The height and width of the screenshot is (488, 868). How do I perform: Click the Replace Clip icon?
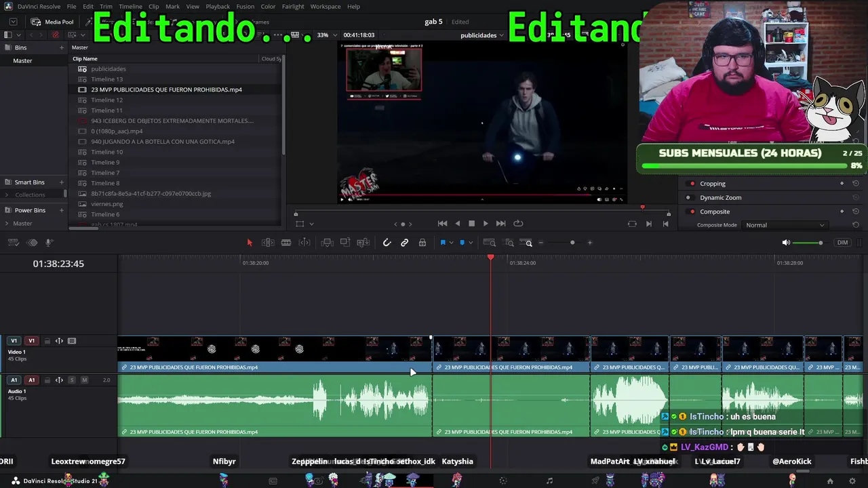pyautogui.click(x=363, y=243)
